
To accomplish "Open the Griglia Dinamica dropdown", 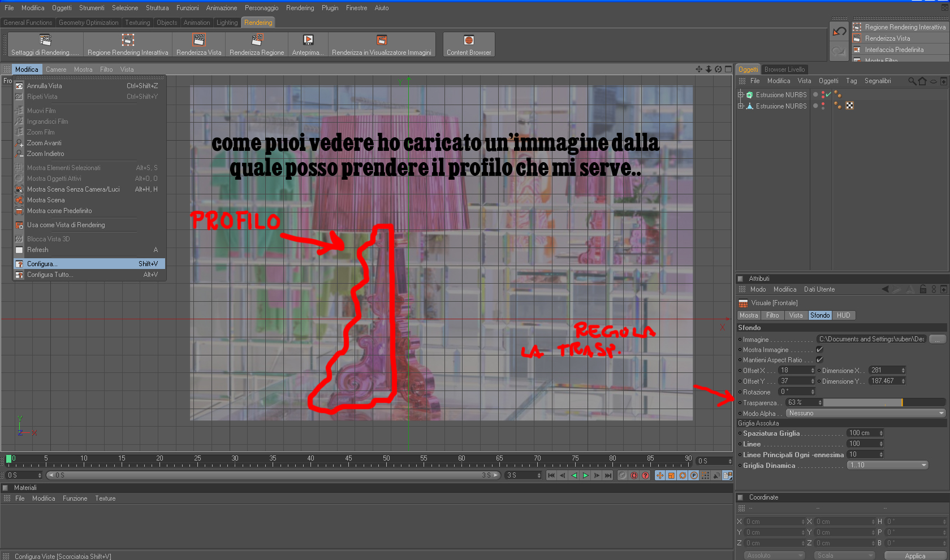I will (x=887, y=465).
